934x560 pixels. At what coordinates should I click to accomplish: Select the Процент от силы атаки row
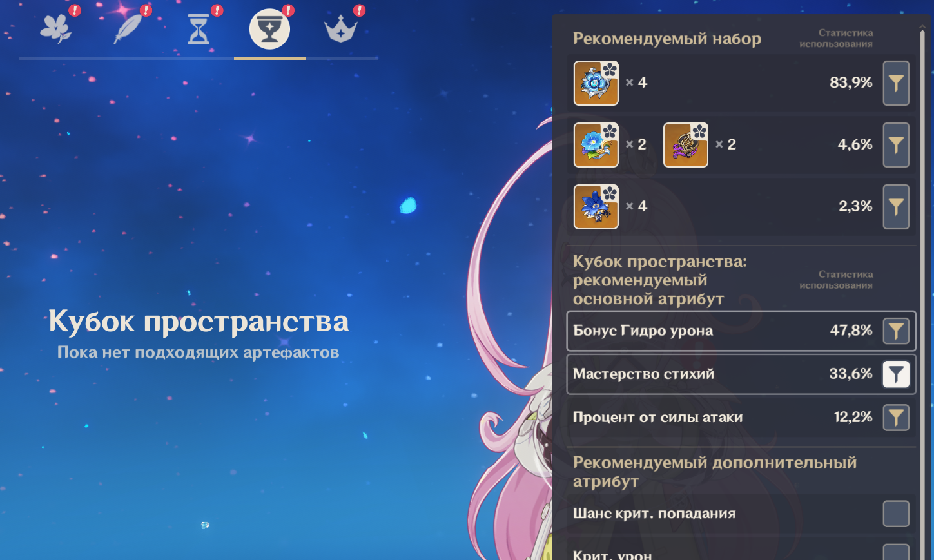[x=741, y=418]
